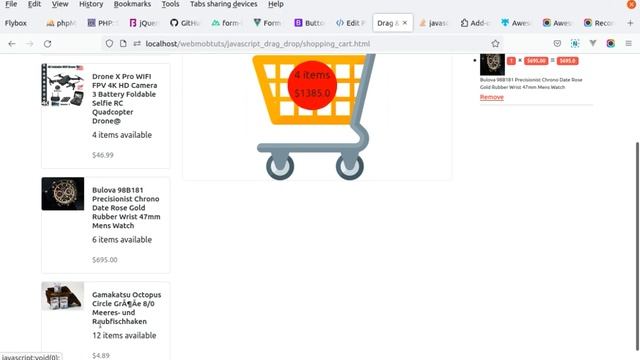Save page to Pocket icon
Viewport: 640px width, 360px height.
557,43
